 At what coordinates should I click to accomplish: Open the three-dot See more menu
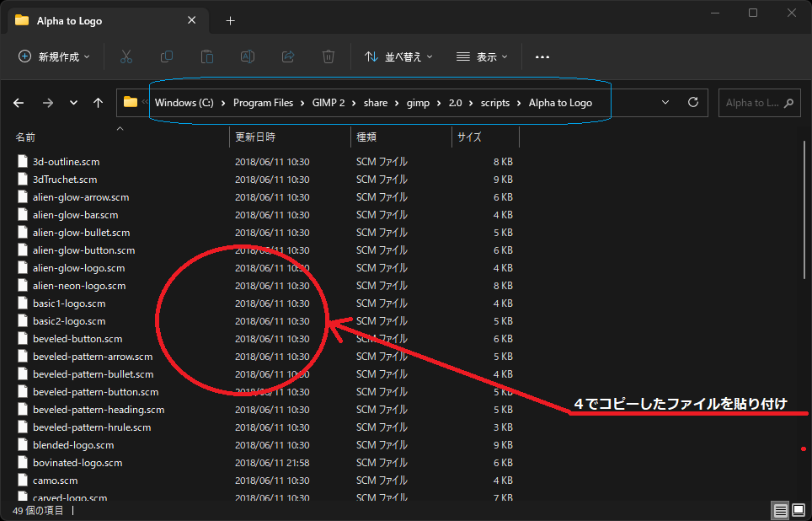tap(542, 57)
